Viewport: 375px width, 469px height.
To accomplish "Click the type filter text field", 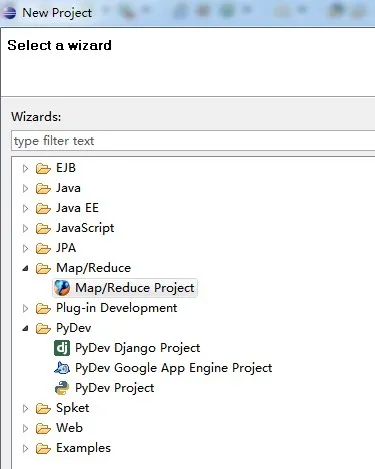I will (x=193, y=141).
